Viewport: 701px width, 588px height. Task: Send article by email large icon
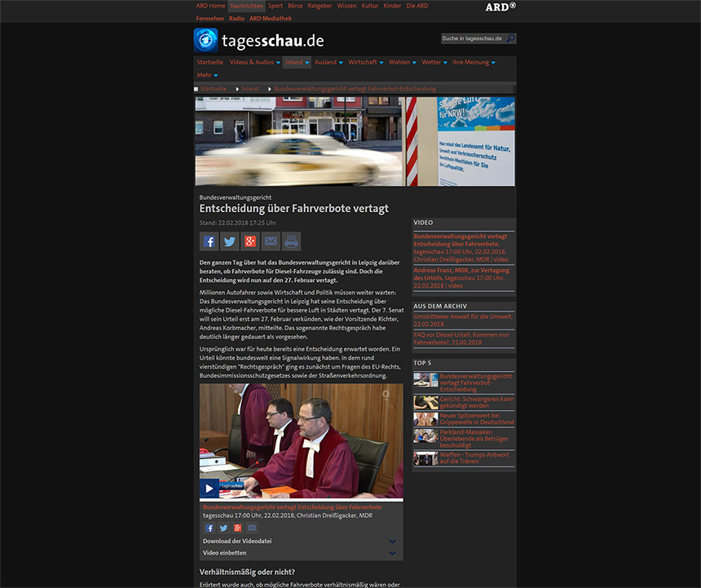[271, 241]
